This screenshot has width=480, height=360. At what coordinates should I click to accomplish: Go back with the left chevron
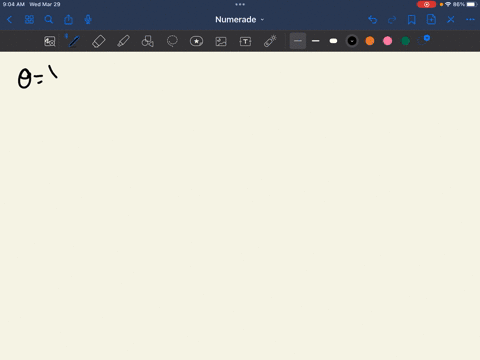[9, 20]
